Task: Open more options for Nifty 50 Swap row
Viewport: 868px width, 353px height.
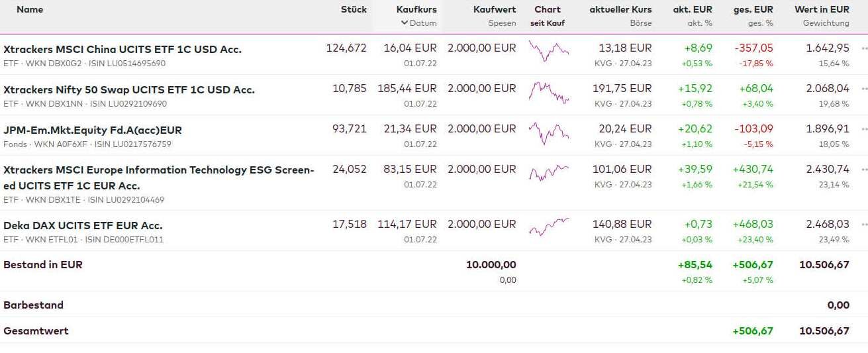Action: [864, 89]
